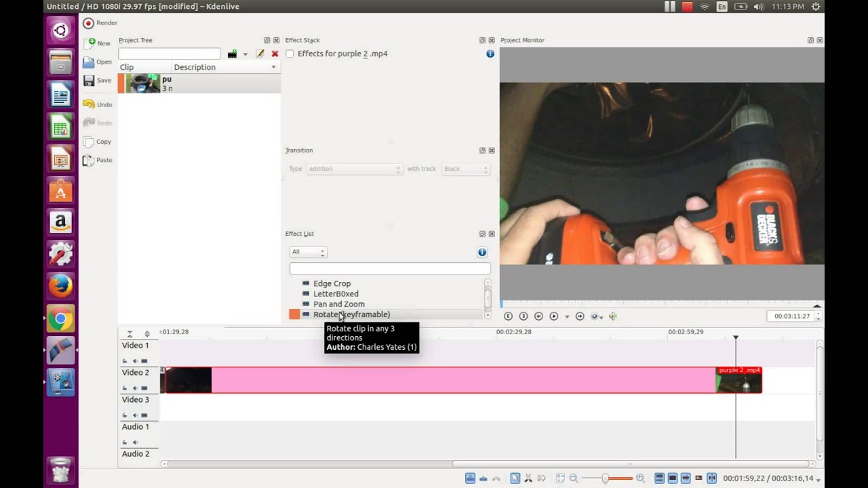The image size is (868, 488).
Task: Click the timeline playhead marker
Action: tap(736, 337)
